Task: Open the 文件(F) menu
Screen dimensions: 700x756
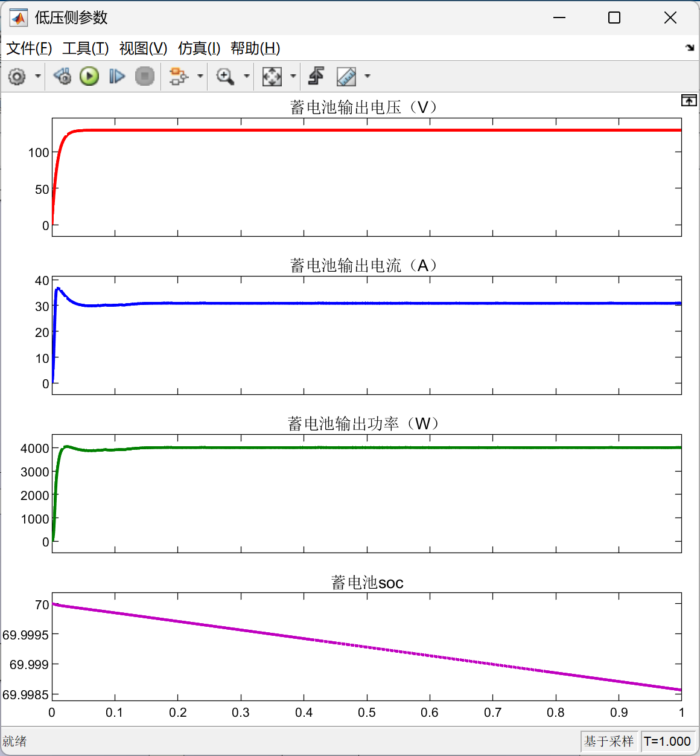Action: point(29,48)
